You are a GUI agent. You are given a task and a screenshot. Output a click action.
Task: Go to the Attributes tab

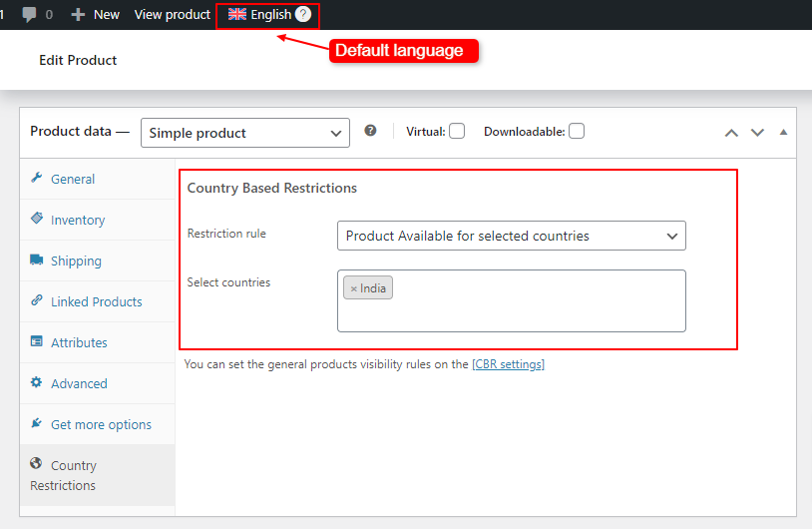coord(79,342)
